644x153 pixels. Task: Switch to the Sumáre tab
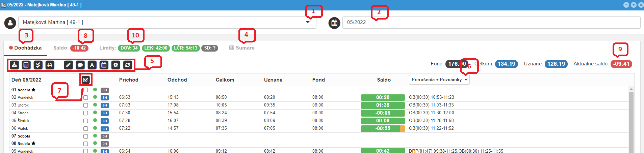coord(242,48)
